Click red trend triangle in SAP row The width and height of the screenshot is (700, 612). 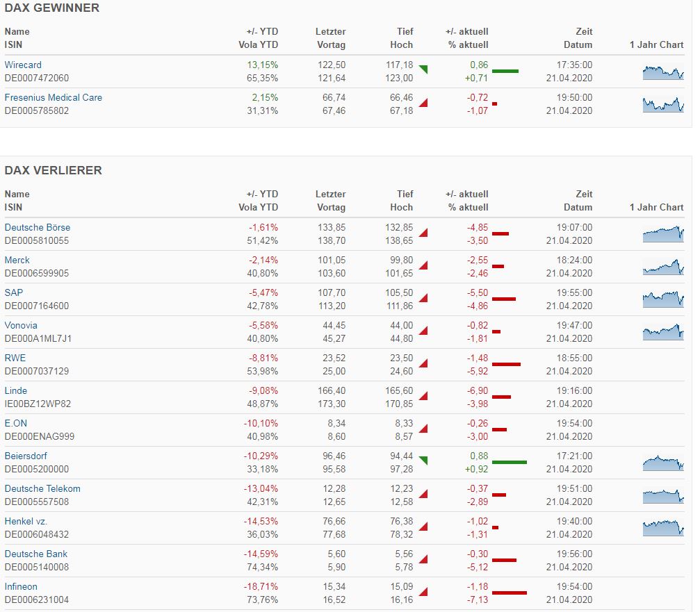coord(424,298)
